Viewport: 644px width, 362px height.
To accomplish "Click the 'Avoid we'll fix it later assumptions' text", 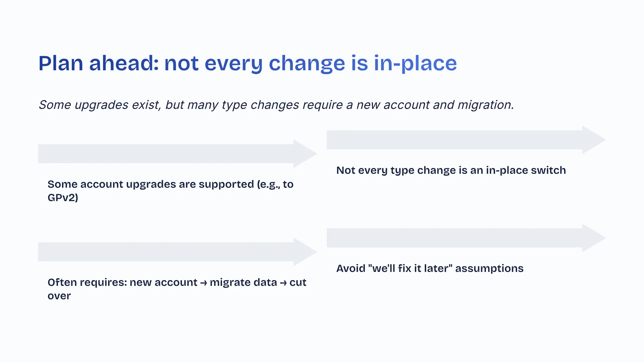I will point(430,268).
